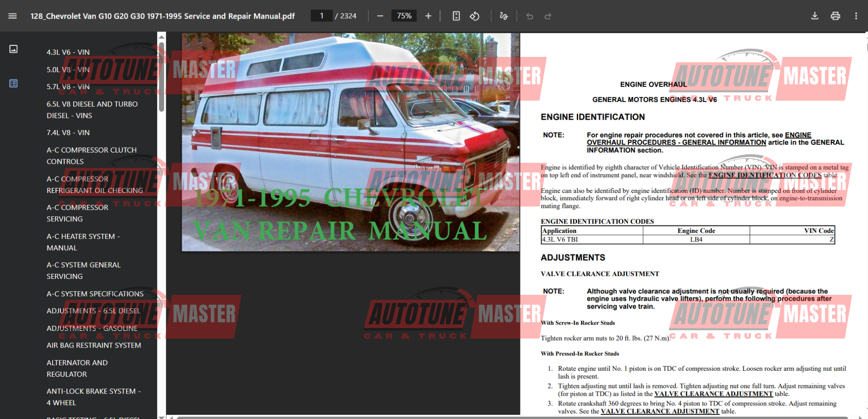Open the draw annotation tool

point(504,16)
